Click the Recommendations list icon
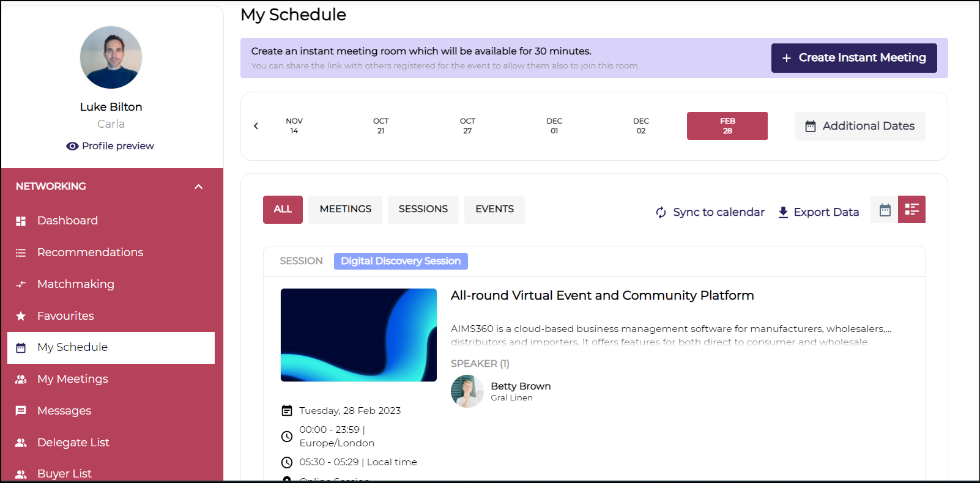980x483 pixels. [x=21, y=253]
